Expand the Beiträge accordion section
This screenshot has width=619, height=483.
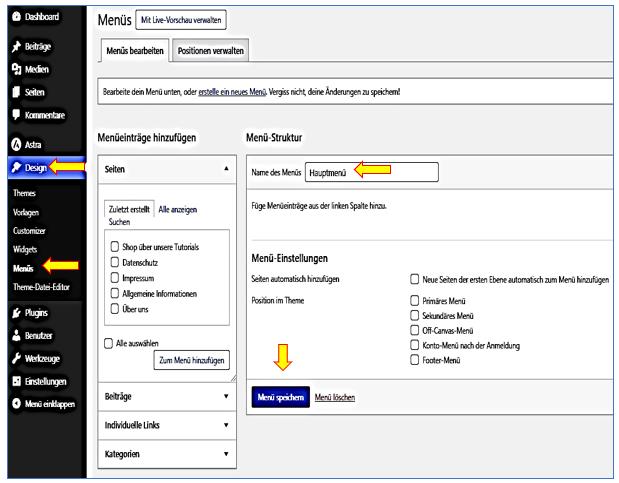pyautogui.click(x=165, y=396)
